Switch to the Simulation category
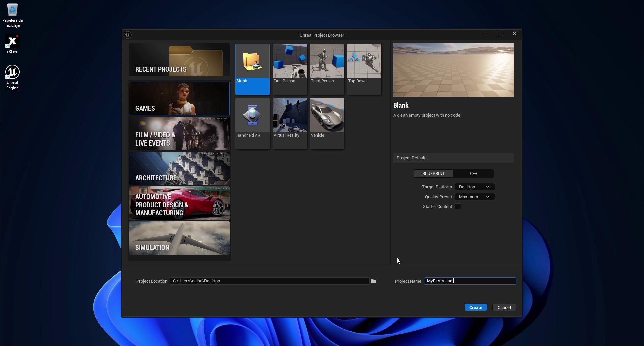This screenshot has height=346, width=644. tap(179, 238)
